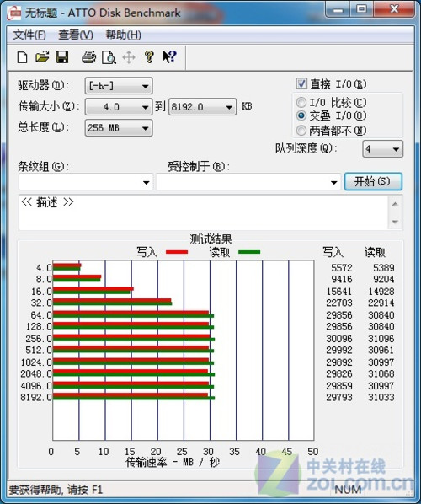Click the 4.0 row label in chart
Image resolution: width=421 pixels, height=504 pixels.
(x=44, y=268)
